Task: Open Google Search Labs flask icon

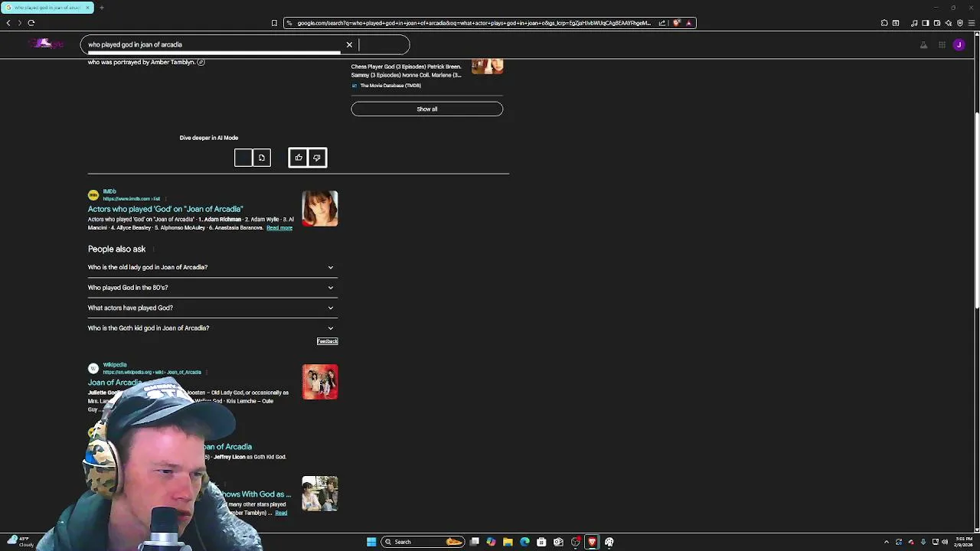Action: click(x=923, y=45)
